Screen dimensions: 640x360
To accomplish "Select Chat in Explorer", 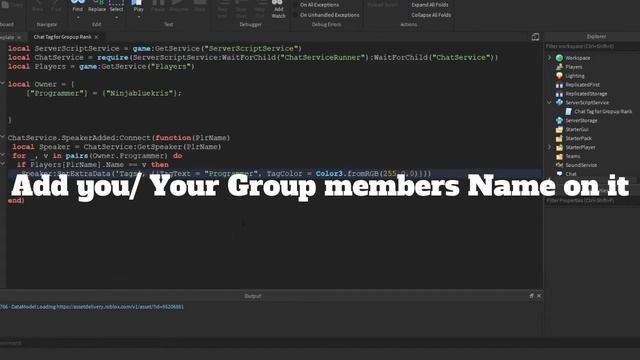I will (571, 174).
